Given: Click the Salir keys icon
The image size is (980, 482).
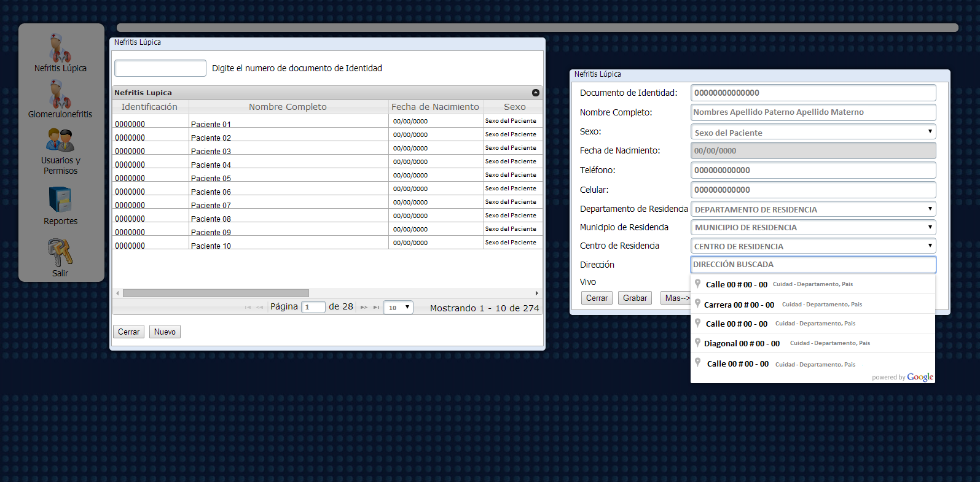Looking at the screenshot, I should [60, 252].
